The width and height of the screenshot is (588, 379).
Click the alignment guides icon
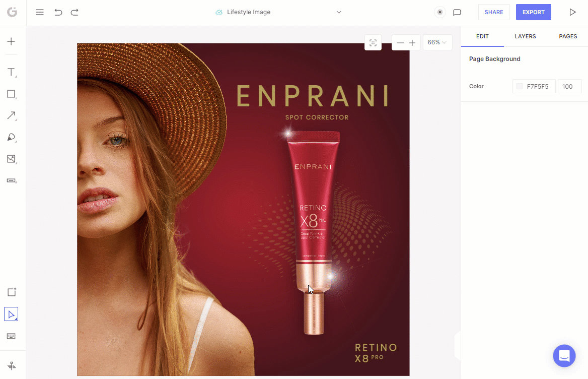click(12, 365)
